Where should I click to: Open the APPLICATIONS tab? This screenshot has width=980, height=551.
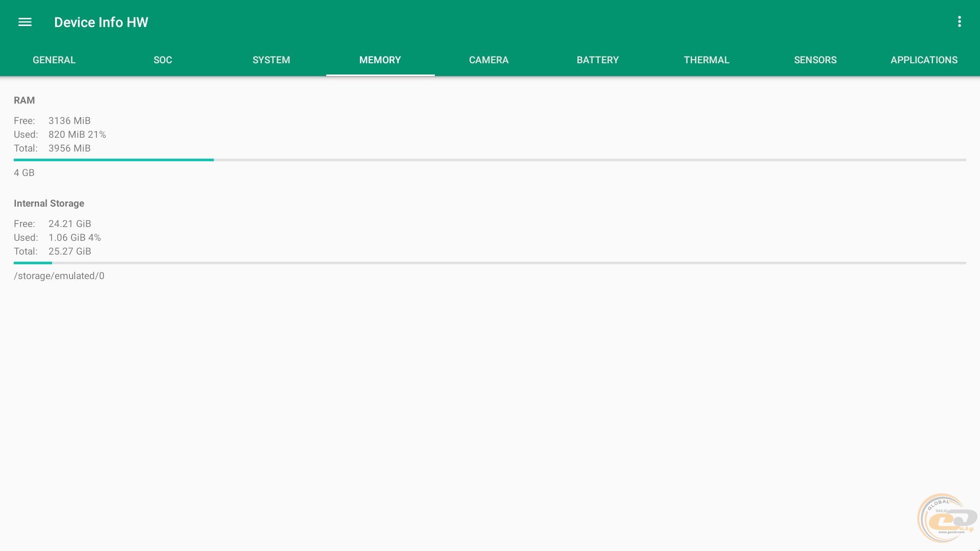[924, 60]
